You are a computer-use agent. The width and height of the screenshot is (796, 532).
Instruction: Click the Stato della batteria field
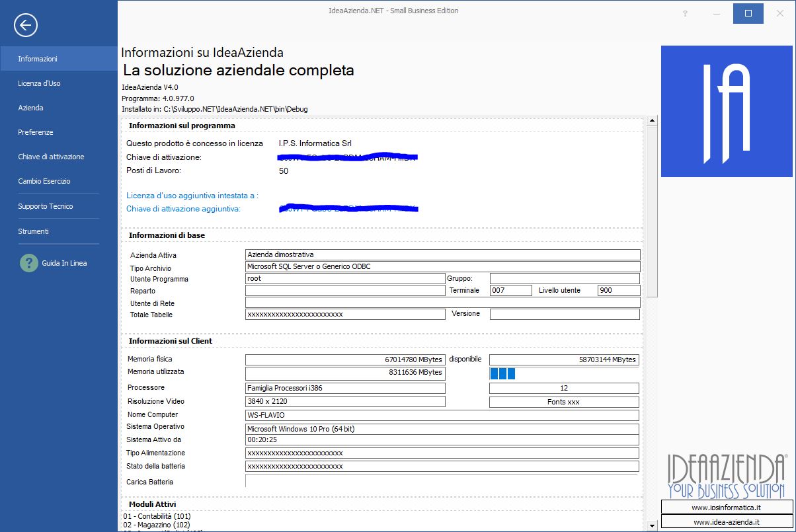[x=442, y=467]
